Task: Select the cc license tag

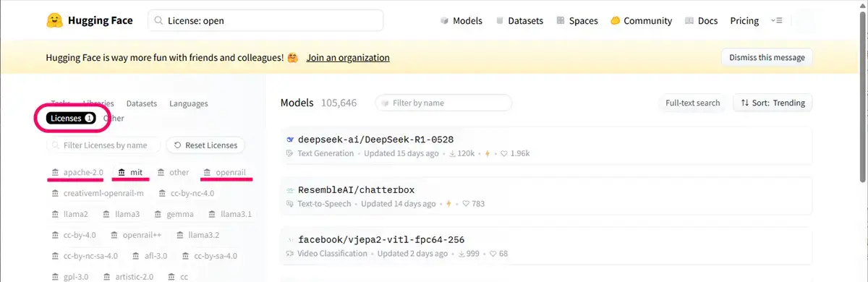Action: [x=179, y=277]
